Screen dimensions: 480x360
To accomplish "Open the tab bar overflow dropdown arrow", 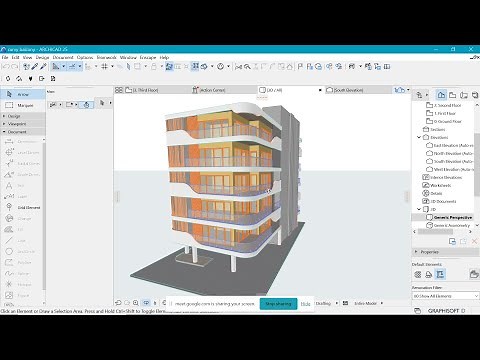I will [408, 90].
